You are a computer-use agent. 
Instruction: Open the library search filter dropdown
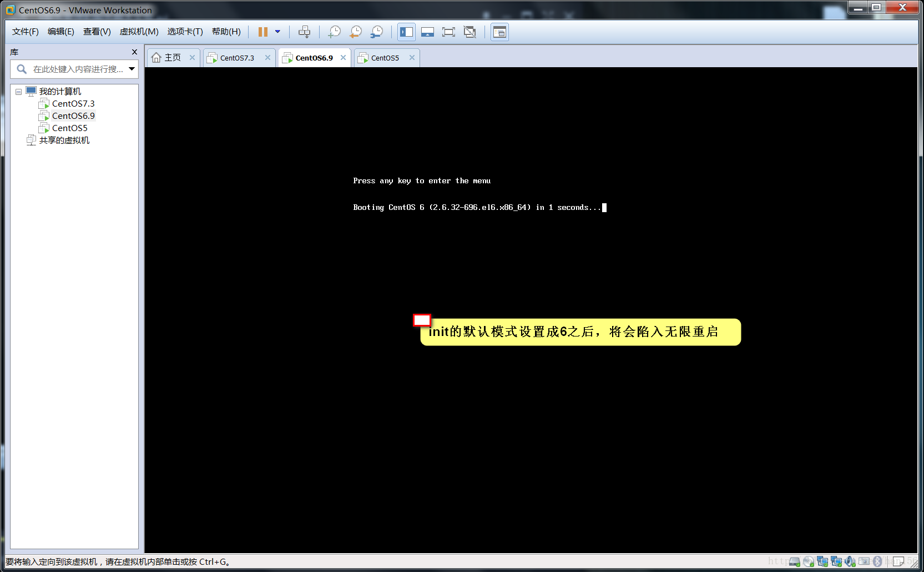coord(132,69)
